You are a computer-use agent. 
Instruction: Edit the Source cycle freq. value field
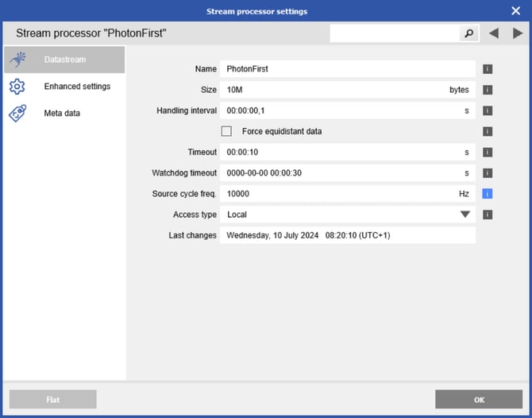(333, 193)
